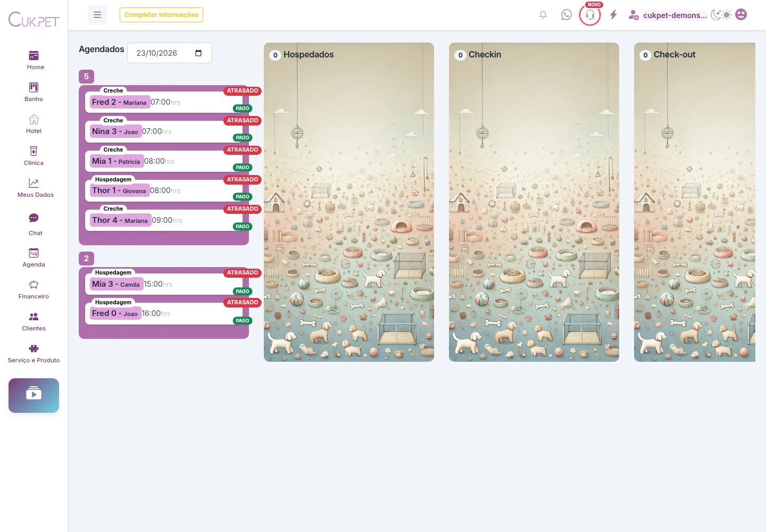The height and width of the screenshot is (532, 766).
Task: View Meus Dados chart icon
Action: pos(34,183)
